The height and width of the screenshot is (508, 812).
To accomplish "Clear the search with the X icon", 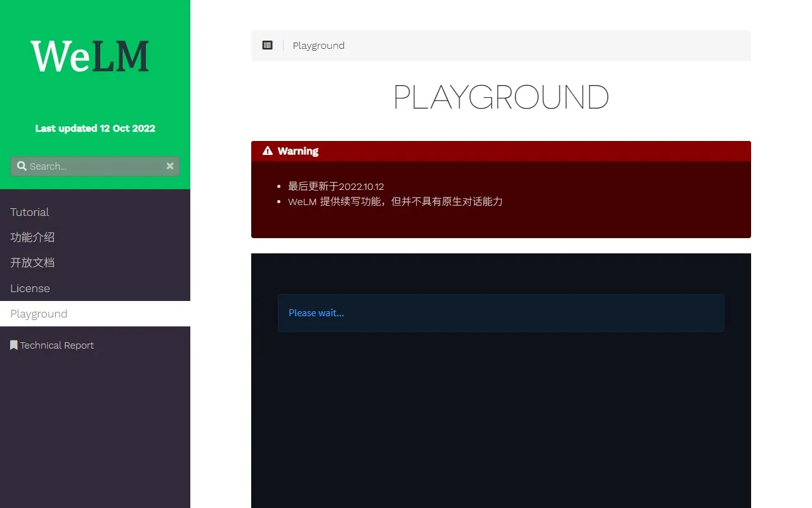I will (170, 166).
